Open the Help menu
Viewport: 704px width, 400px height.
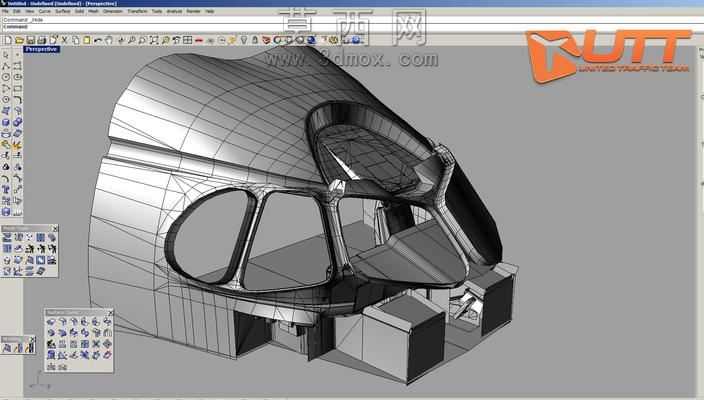pyautogui.click(x=210, y=11)
